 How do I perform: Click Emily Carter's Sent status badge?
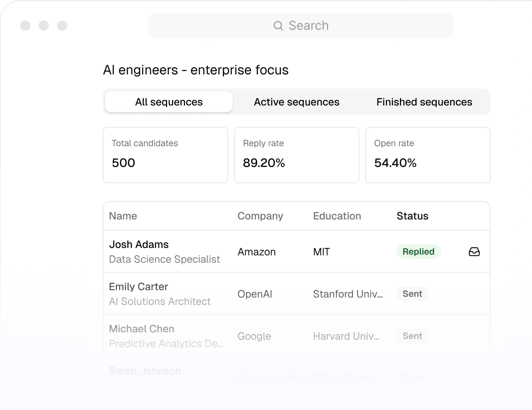(x=412, y=294)
